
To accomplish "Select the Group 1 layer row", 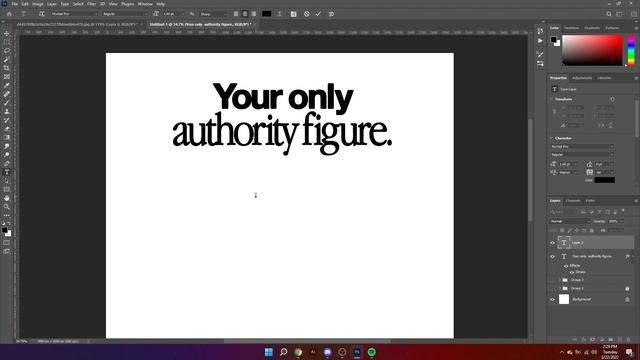I will pyautogui.click(x=591, y=289).
